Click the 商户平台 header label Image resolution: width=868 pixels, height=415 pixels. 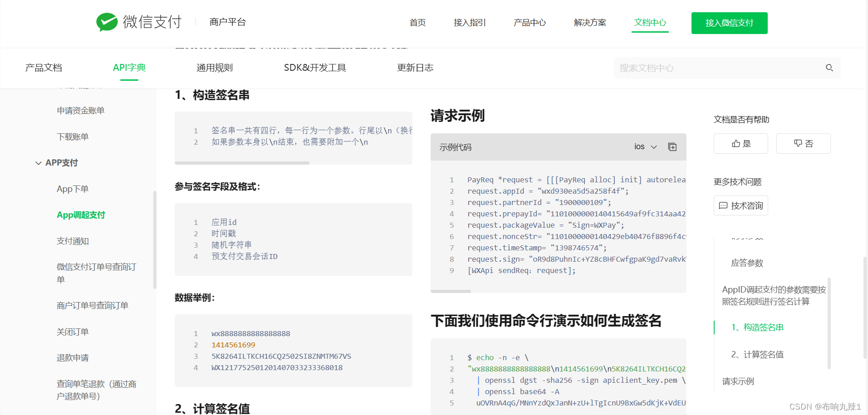[228, 22]
